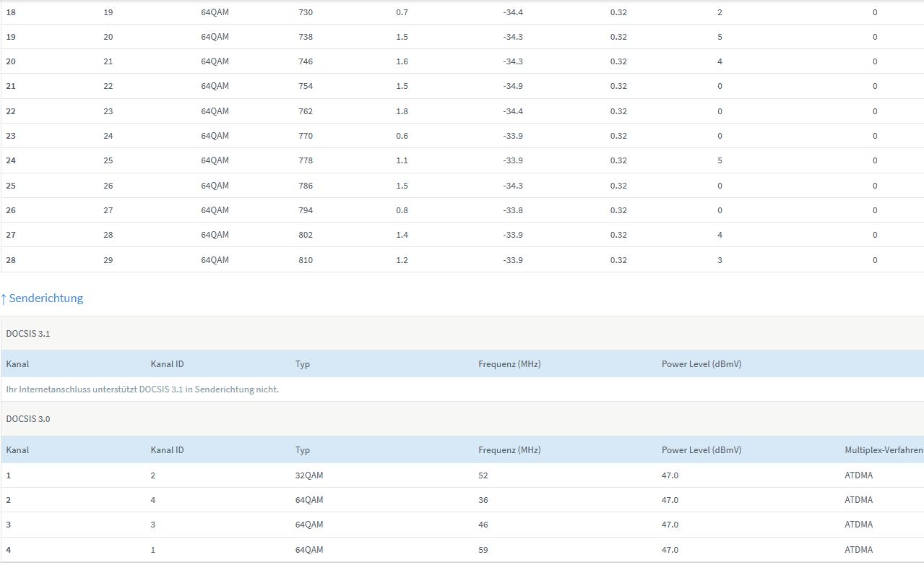Screen dimensions: 924x573
Task: Click frequency 59 in upstream channel 4
Action: point(483,550)
